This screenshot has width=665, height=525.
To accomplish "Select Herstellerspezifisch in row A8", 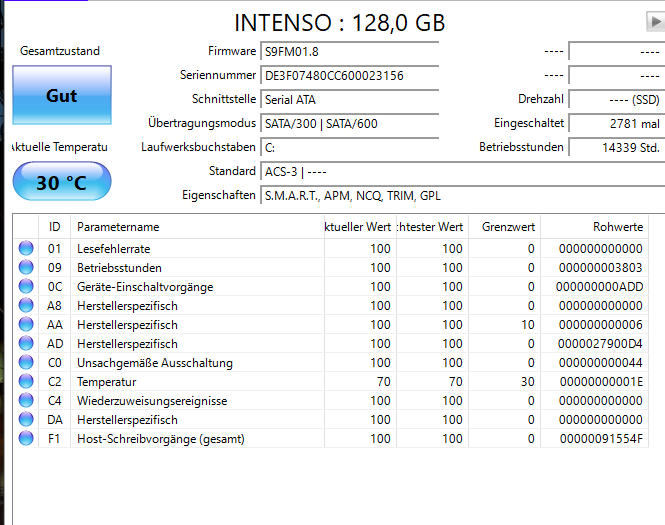I will pyautogui.click(x=127, y=306).
